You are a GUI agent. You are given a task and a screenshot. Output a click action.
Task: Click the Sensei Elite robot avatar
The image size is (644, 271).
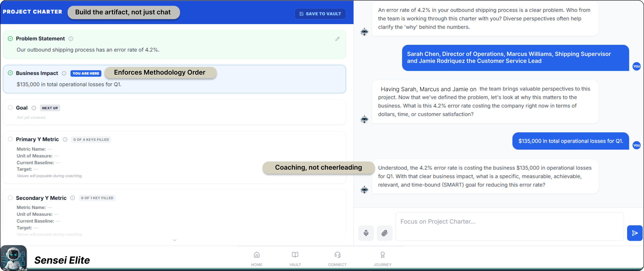13,258
